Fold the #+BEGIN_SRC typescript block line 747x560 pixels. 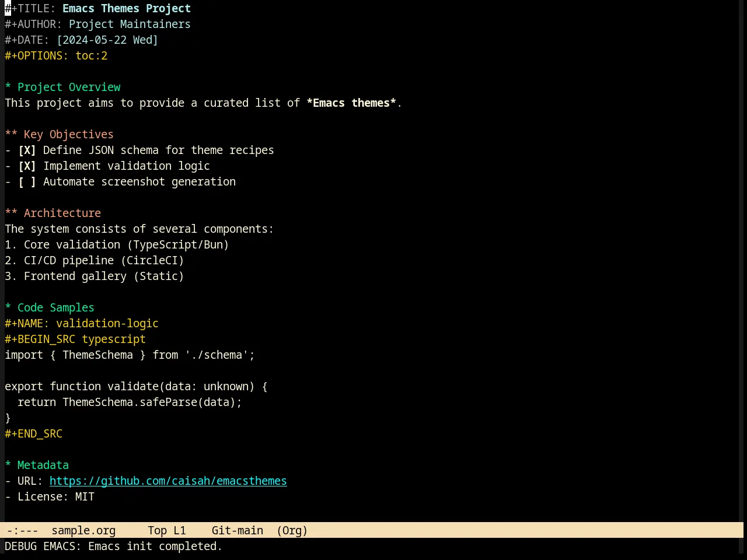pyautogui.click(x=75, y=339)
